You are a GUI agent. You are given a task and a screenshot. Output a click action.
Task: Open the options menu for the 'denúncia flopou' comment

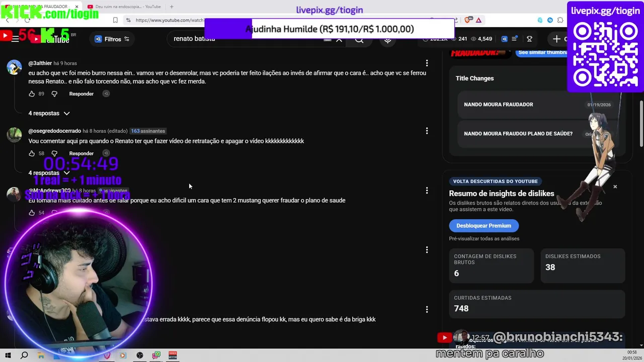pos(427,310)
